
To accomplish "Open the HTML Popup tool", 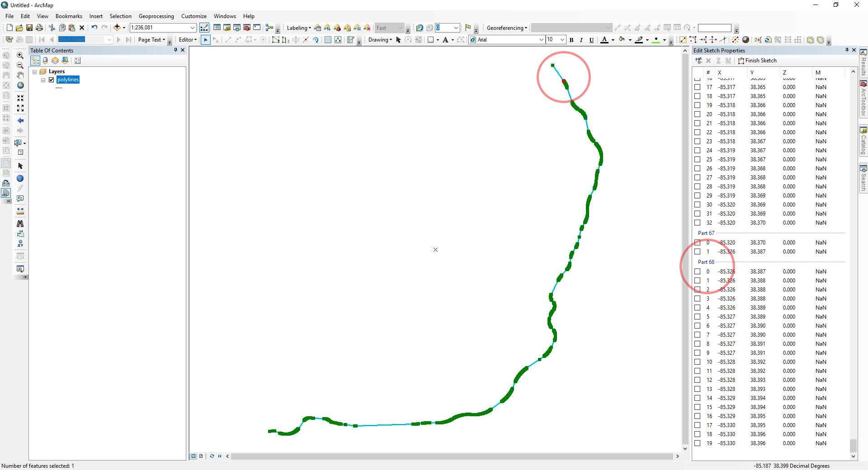I will tap(20, 198).
